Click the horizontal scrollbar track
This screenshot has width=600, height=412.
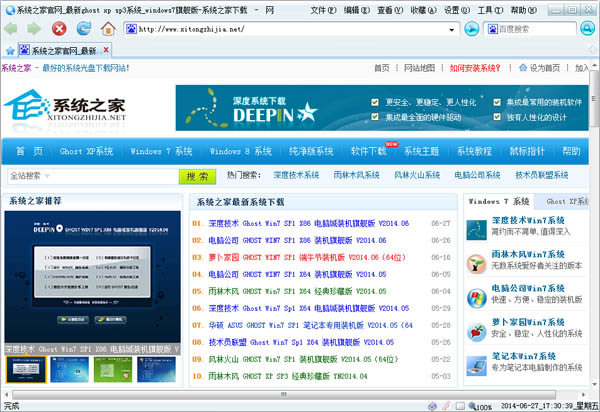click(284, 394)
